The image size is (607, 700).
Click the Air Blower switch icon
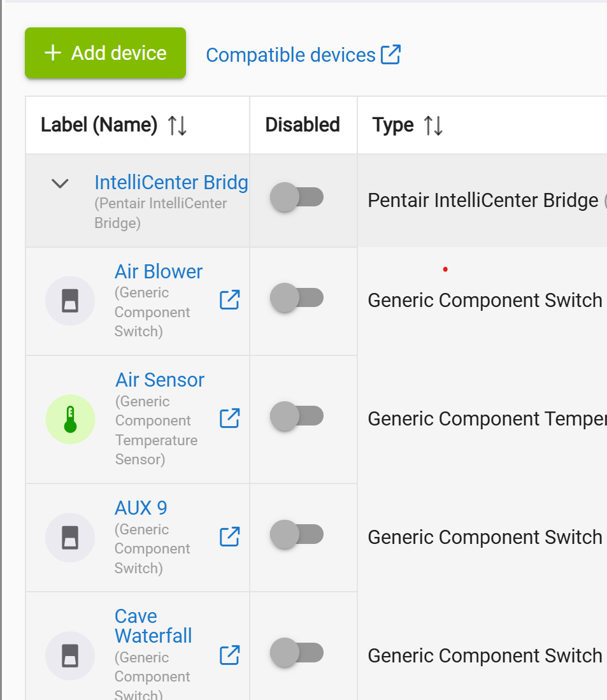point(70,301)
